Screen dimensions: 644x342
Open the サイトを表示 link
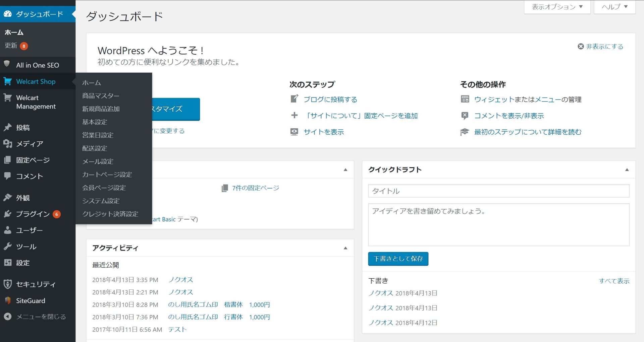point(324,132)
